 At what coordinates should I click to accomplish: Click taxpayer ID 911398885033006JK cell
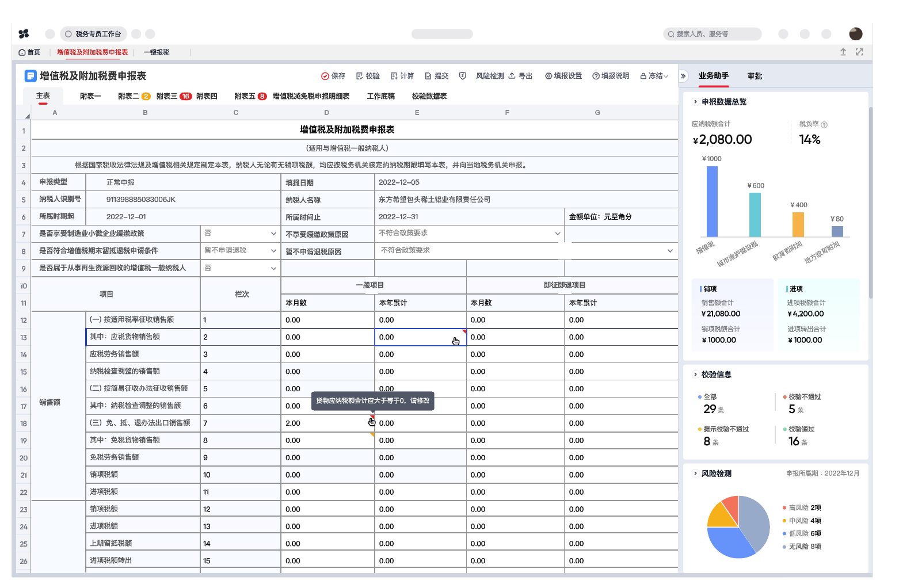point(182,200)
